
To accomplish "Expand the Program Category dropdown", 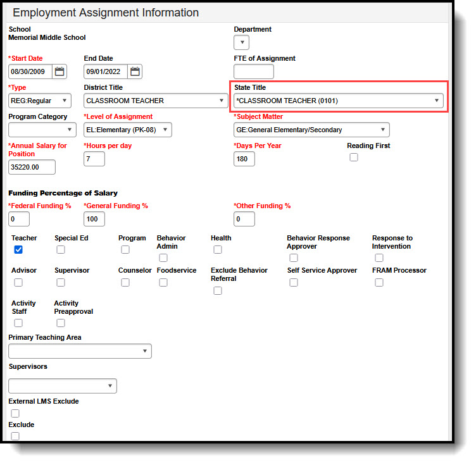I will [42, 130].
